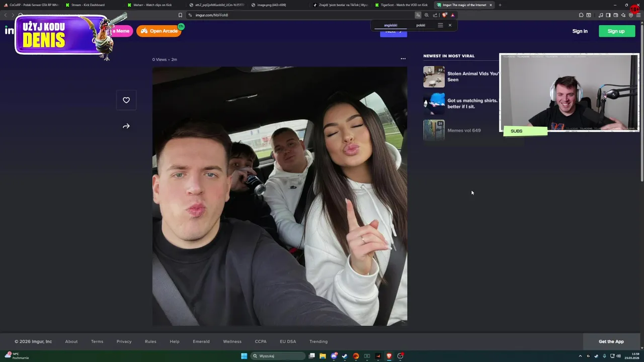Open the browser translate icon in address bar
The width and height of the screenshot is (644, 362).
coord(418,15)
